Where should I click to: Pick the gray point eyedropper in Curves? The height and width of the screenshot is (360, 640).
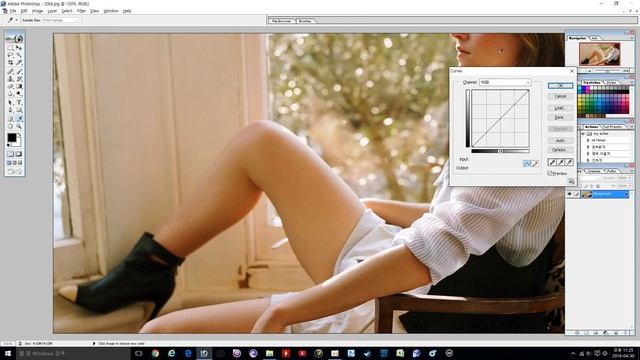coord(561,162)
